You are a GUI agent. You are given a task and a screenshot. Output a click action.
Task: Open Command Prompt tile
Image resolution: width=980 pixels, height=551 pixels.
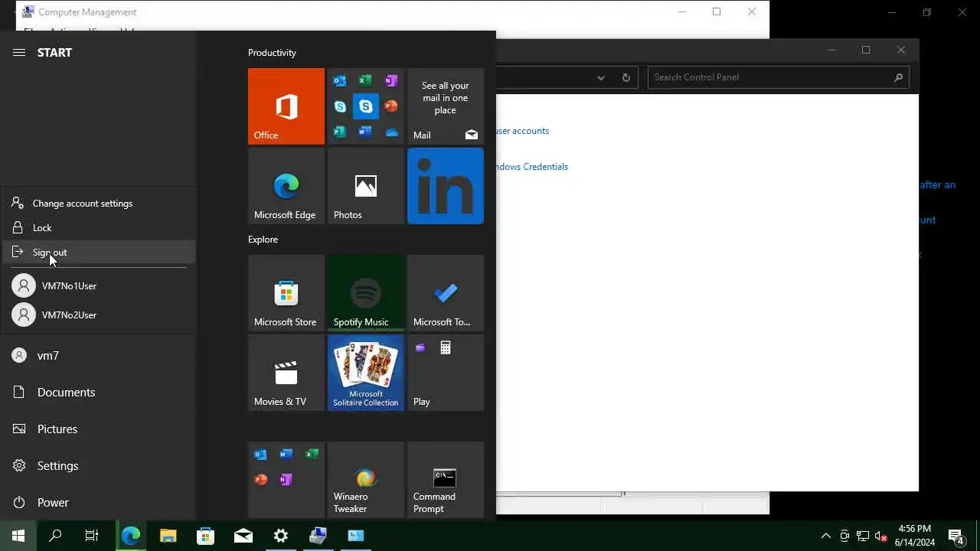446,480
